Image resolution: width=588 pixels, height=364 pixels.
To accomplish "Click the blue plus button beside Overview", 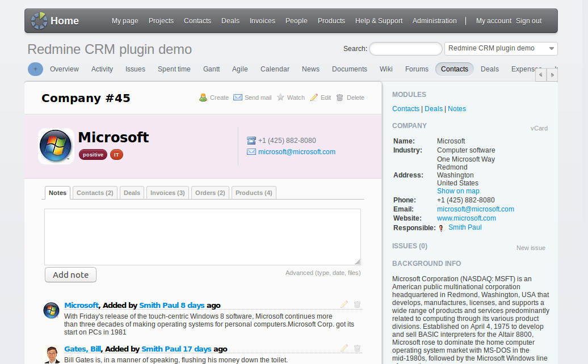I will point(35,69).
